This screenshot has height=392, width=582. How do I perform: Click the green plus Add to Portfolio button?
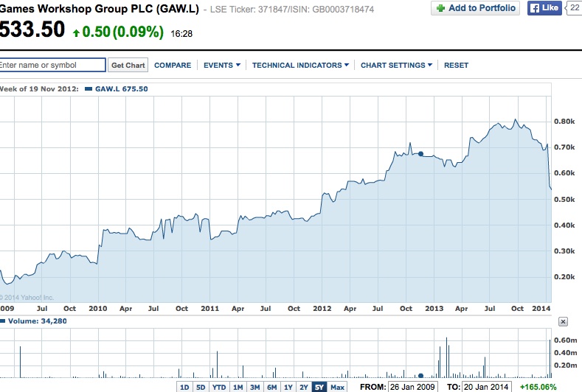click(x=475, y=8)
